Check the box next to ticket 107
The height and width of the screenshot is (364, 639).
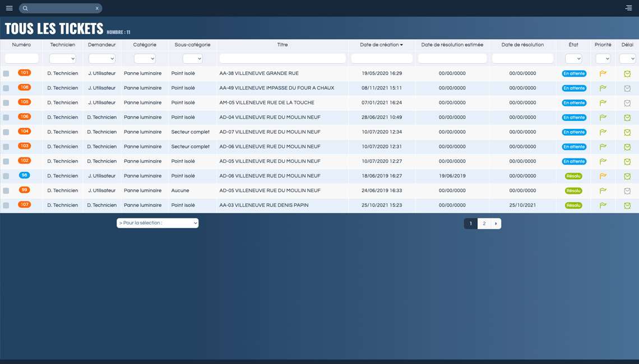6,206
